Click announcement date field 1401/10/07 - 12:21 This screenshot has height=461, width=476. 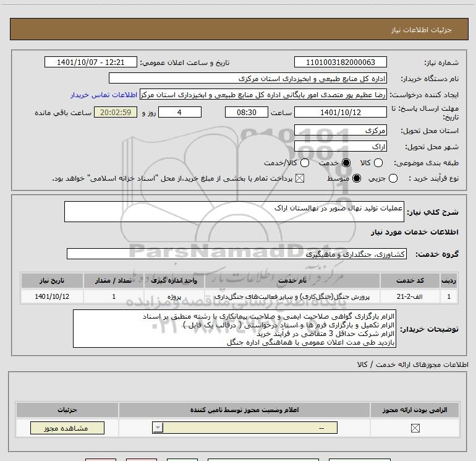coord(91,62)
